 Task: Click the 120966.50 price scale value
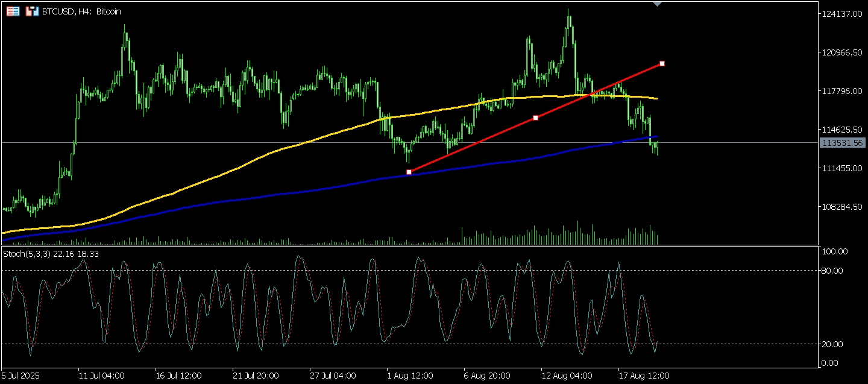(x=842, y=52)
